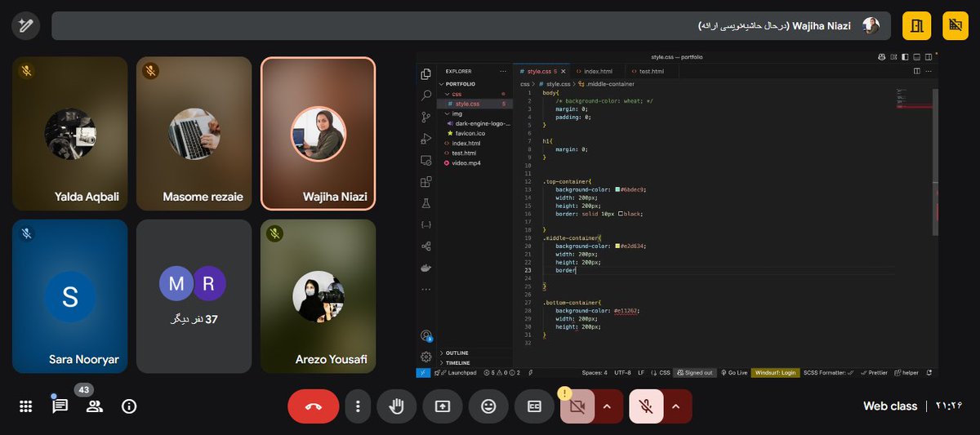
Task: Open the Accounts icon in VS Code
Action: 425,335
